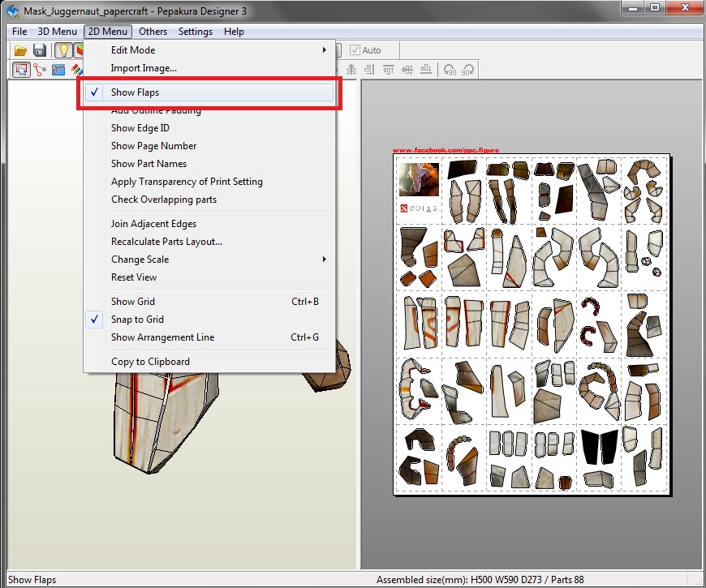Pick the colored pencils edge color icon
Image resolution: width=706 pixels, height=588 pixels.
(77, 70)
